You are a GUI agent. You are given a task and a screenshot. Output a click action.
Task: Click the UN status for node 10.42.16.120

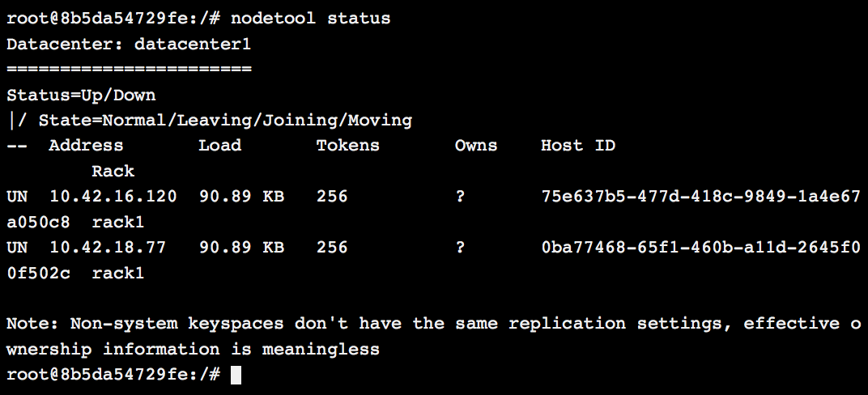17,197
